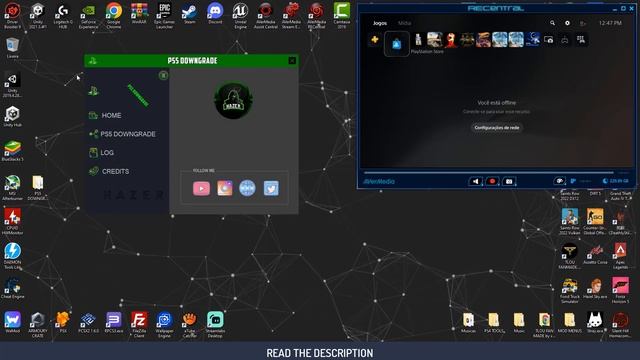Click the controller icon in RECentral game row
Viewport: 640px width, 360px height.
pos(565,40)
